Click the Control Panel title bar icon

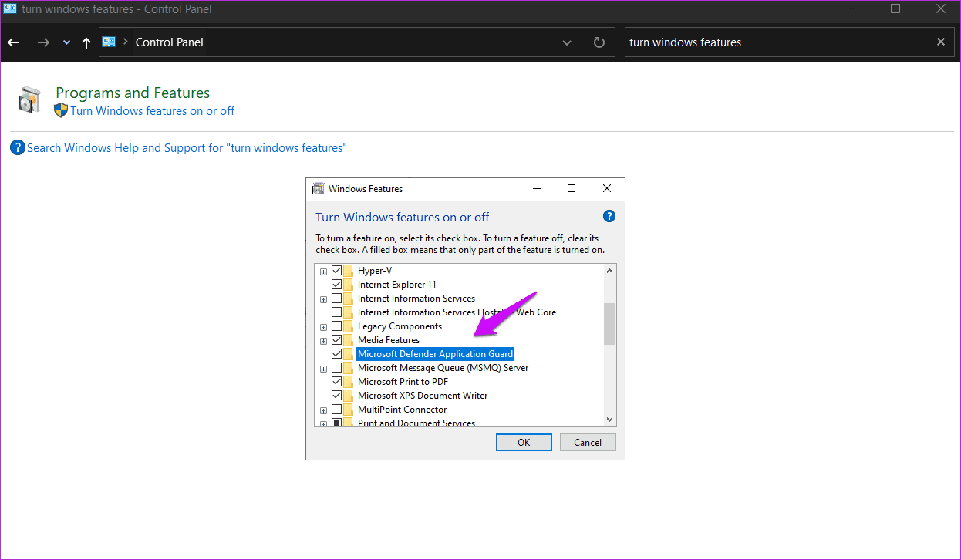pos(9,9)
